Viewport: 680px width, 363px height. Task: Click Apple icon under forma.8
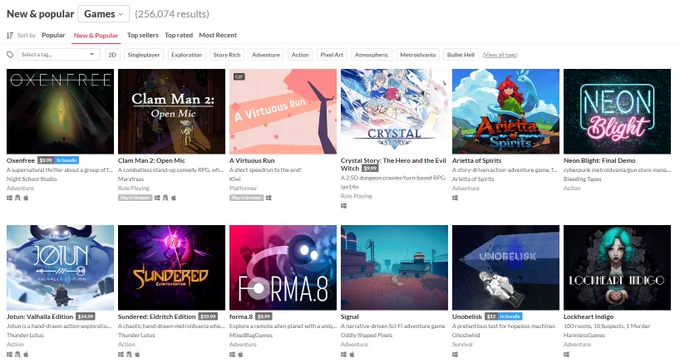click(241, 354)
